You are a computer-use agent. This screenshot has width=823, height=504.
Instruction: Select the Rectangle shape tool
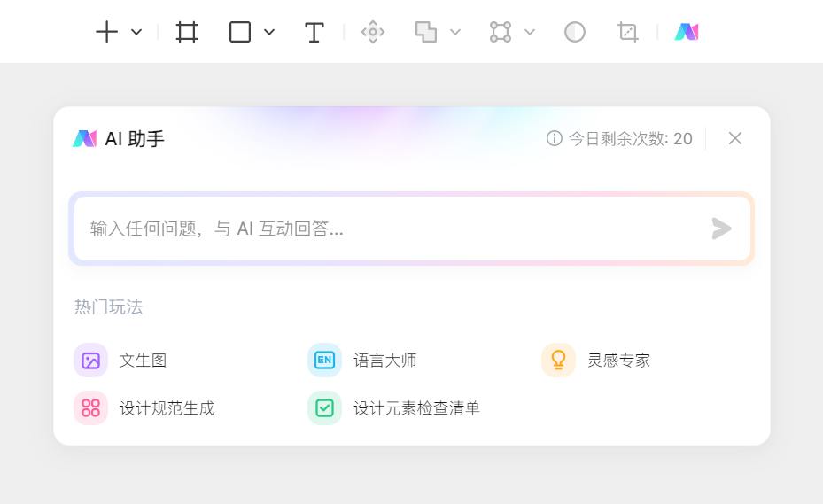(240, 32)
